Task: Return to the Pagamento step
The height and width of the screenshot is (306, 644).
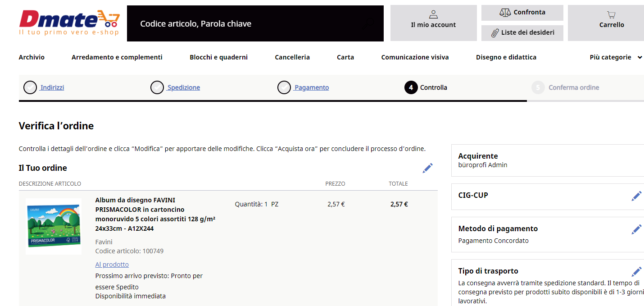Action: click(x=312, y=87)
